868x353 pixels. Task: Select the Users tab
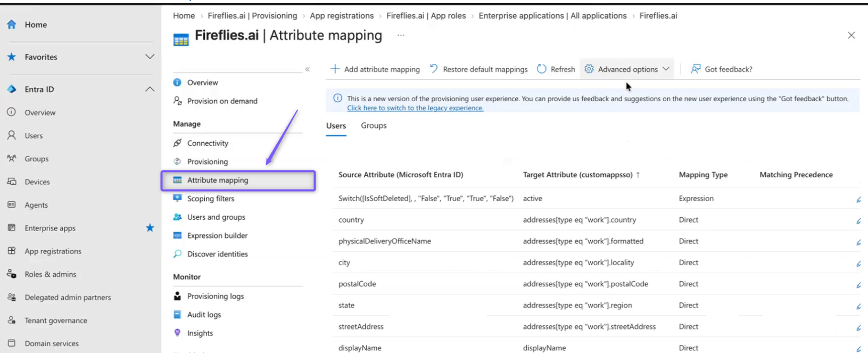pyautogui.click(x=336, y=126)
